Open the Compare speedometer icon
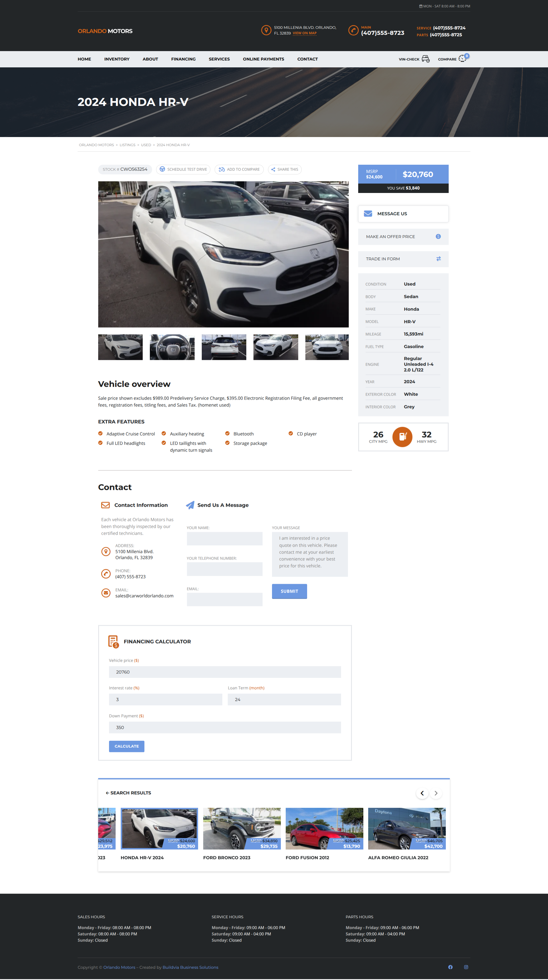The image size is (548, 980). 462,59
